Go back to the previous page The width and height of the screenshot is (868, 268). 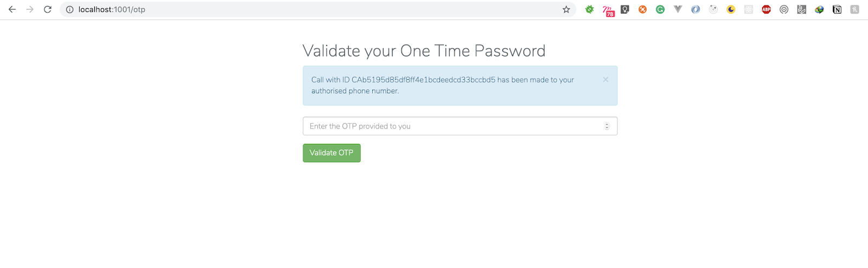pyautogui.click(x=12, y=9)
